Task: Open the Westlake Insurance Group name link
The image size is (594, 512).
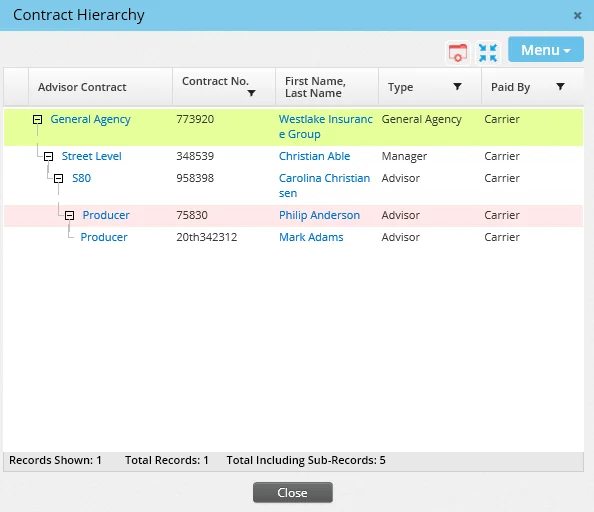Action: tap(325, 126)
